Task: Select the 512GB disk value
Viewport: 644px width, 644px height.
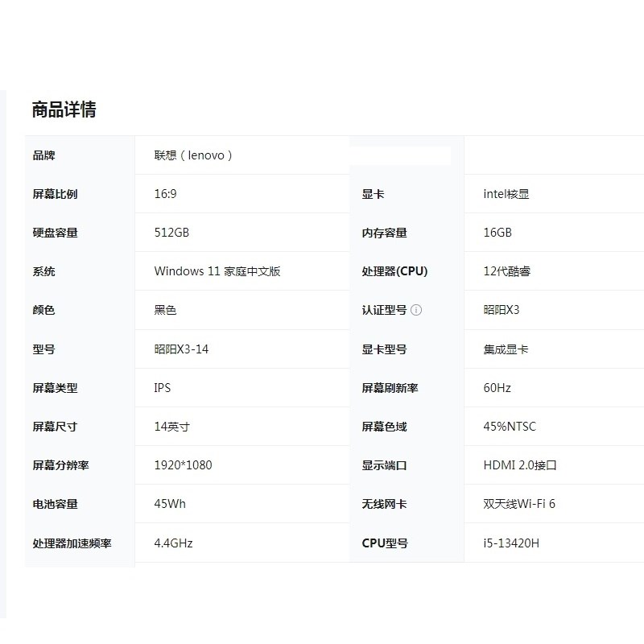Action: 171,233
